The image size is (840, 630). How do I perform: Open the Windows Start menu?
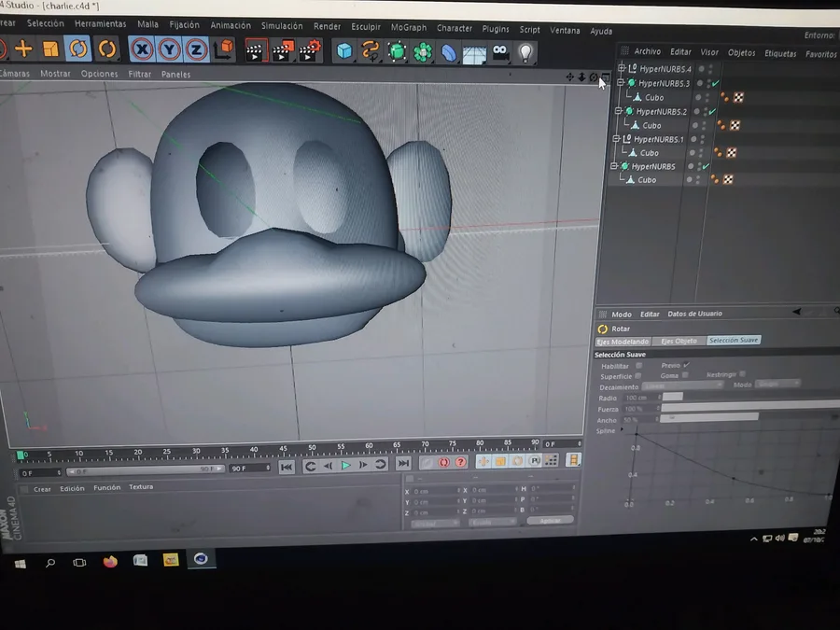[x=20, y=564]
